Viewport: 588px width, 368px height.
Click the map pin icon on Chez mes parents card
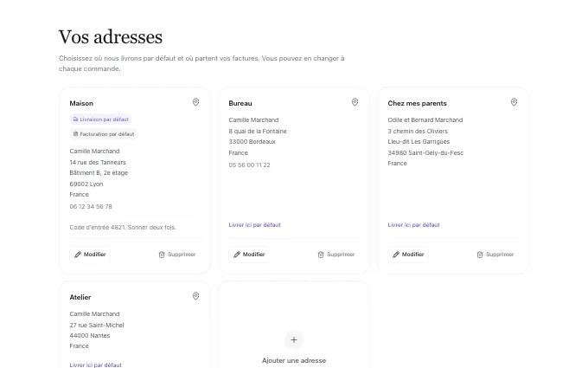tap(514, 102)
